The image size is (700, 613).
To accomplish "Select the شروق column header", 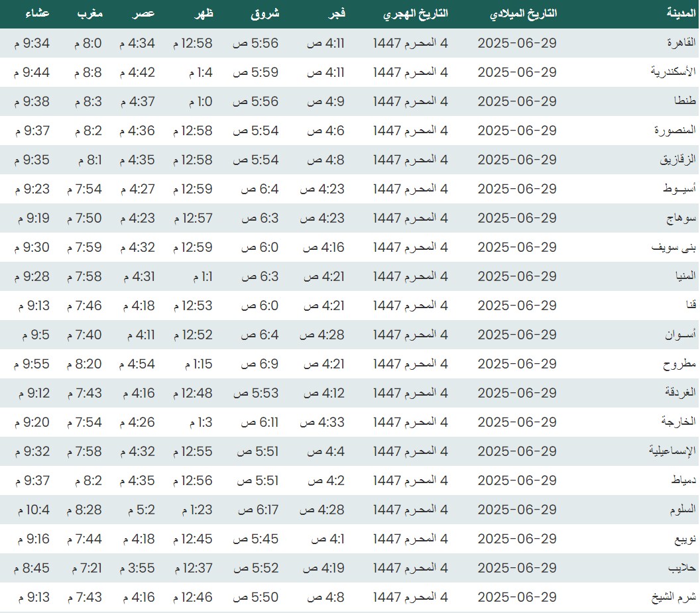I will (x=266, y=14).
